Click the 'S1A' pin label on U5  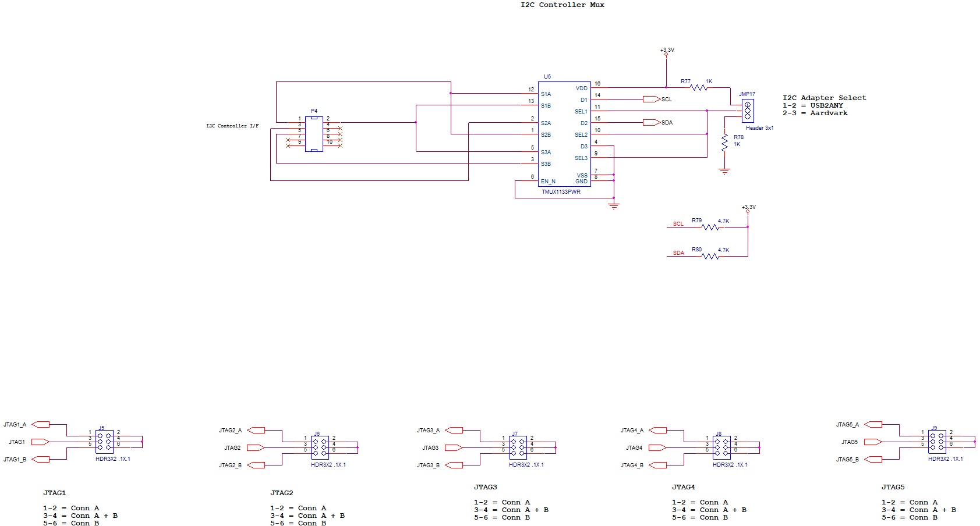pyautogui.click(x=546, y=94)
